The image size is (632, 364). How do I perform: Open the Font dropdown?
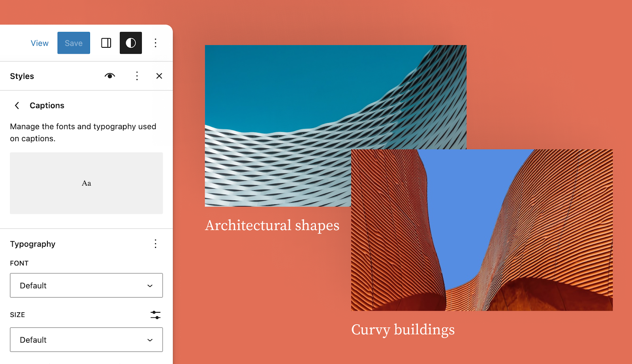pos(86,285)
